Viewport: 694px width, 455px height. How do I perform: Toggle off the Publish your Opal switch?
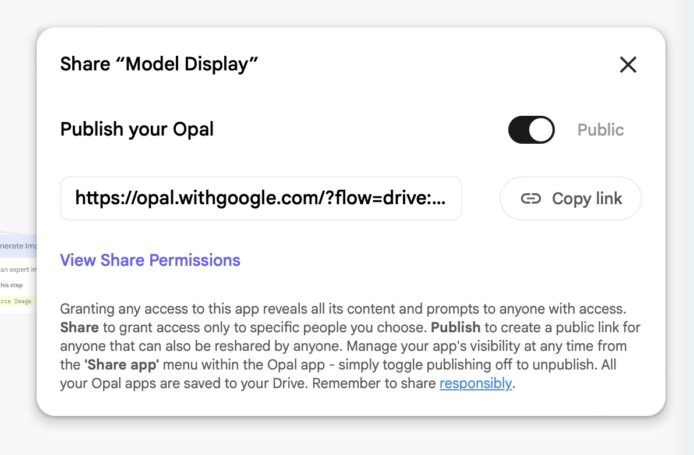coord(531,130)
